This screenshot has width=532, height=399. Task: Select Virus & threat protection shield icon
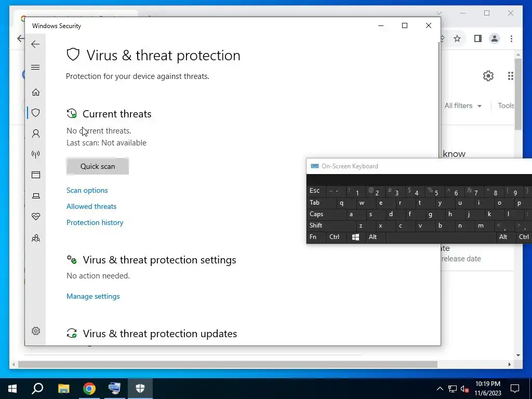pos(36,113)
